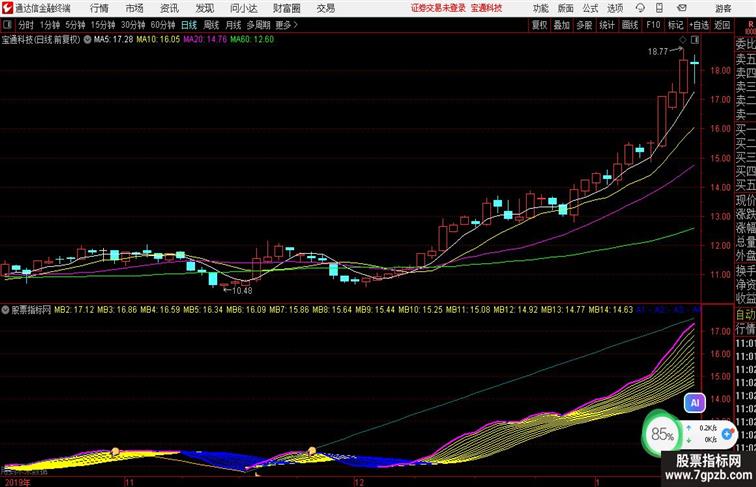Open the 财富圈 menu
This screenshot has height=487, width=756.
click(x=286, y=8)
